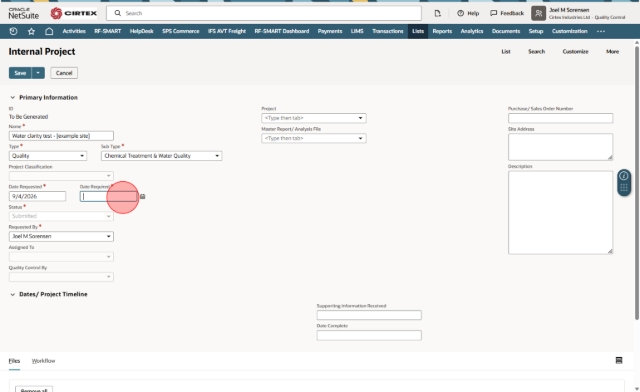Click the Feedback speech bubble icon
Image resolution: width=640 pixels, height=392 pixels.
point(493,13)
